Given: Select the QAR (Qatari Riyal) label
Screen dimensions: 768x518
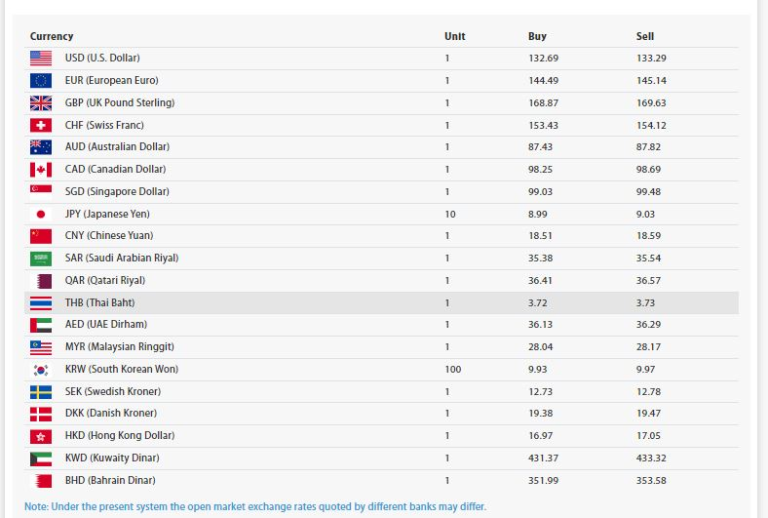Looking at the screenshot, I should [105, 281].
